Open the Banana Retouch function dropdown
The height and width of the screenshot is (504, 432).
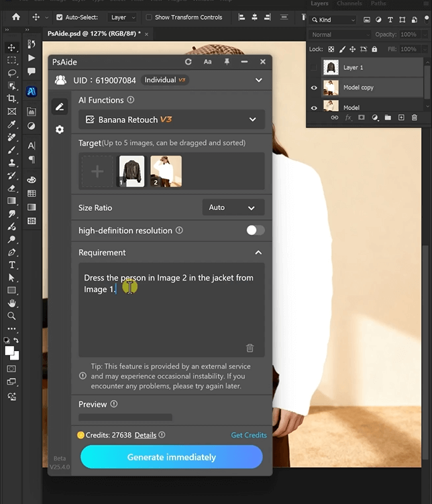[x=172, y=119]
